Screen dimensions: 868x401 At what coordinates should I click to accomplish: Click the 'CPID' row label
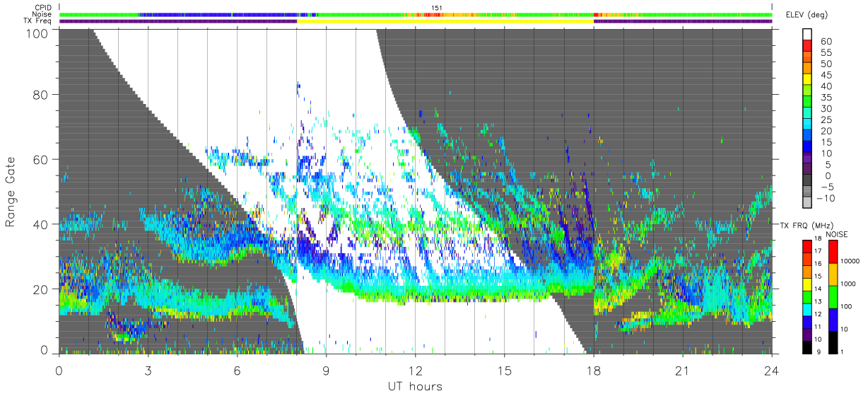44,7
